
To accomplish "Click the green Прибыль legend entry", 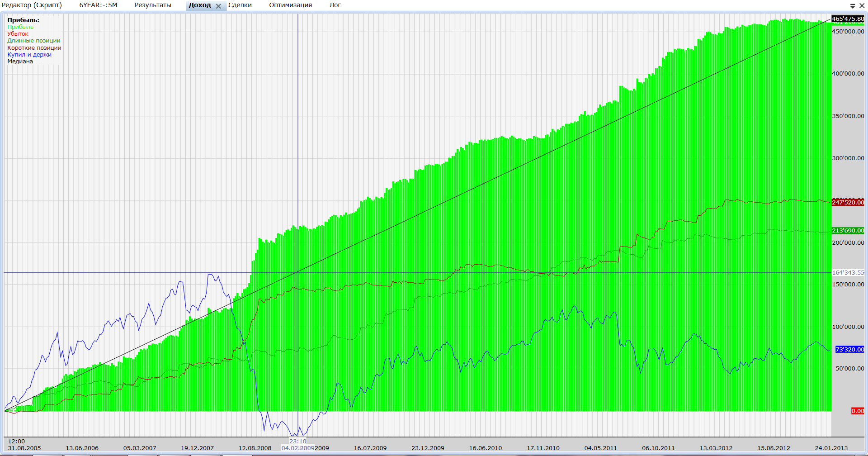I will coord(20,27).
